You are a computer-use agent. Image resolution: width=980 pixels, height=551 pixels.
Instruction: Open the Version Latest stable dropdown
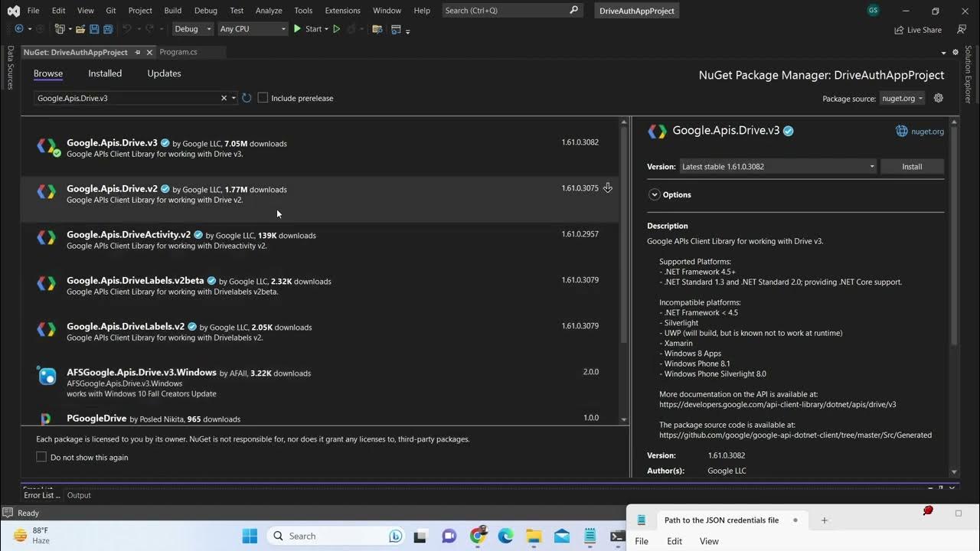(x=777, y=166)
